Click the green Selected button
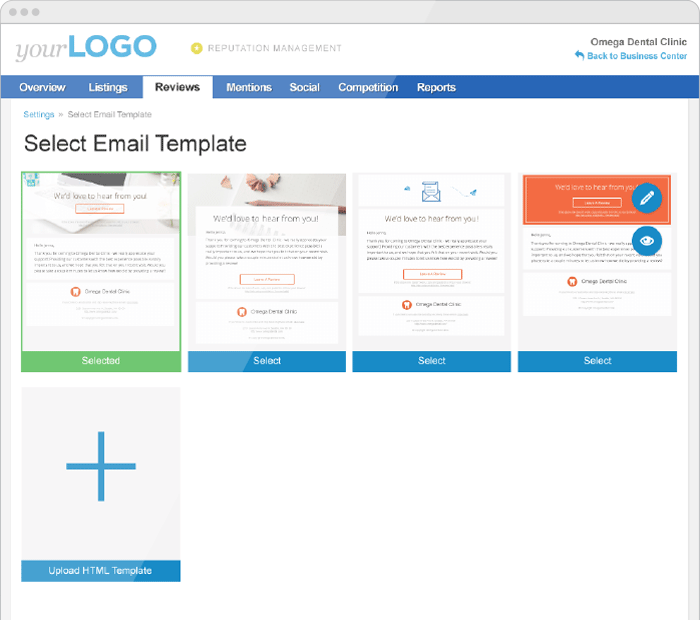Image resolution: width=700 pixels, height=620 pixels. [101, 361]
